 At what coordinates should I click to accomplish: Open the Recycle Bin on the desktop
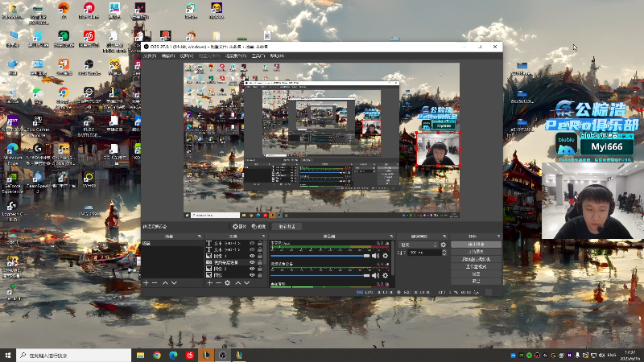pyautogui.click(x=12, y=95)
